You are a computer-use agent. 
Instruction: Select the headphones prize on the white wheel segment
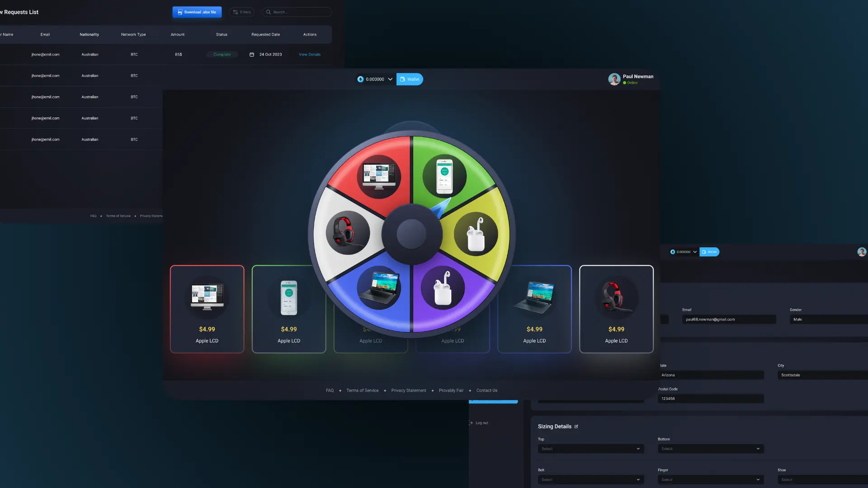348,233
